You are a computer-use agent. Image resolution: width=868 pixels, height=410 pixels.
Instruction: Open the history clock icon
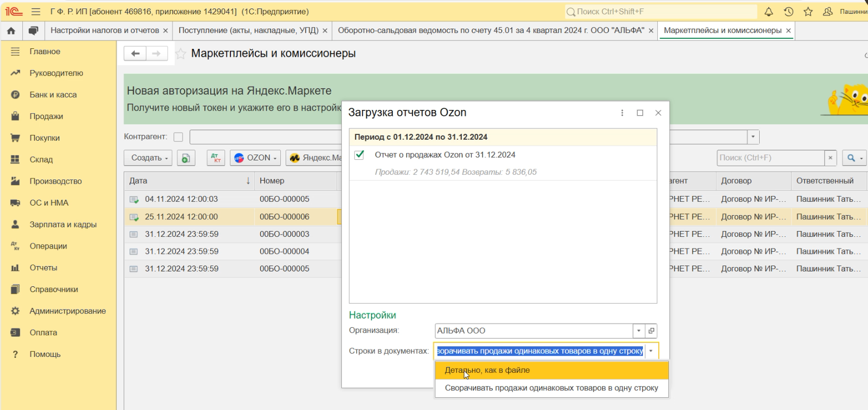pos(788,12)
